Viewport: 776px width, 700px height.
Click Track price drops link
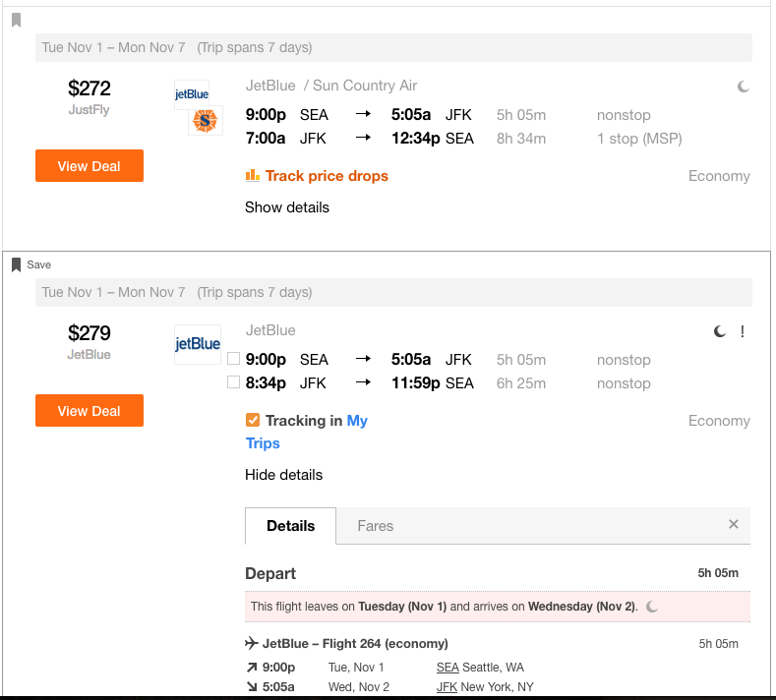tap(327, 176)
